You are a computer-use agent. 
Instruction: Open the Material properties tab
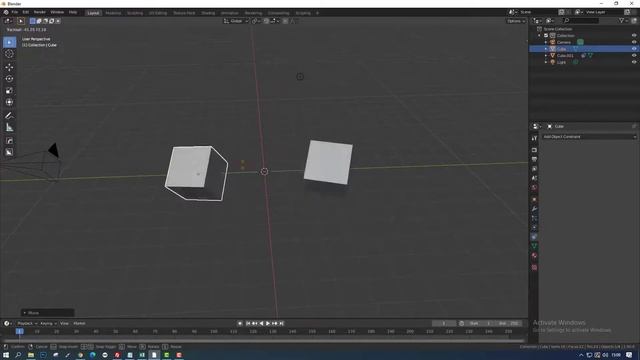(534, 256)
